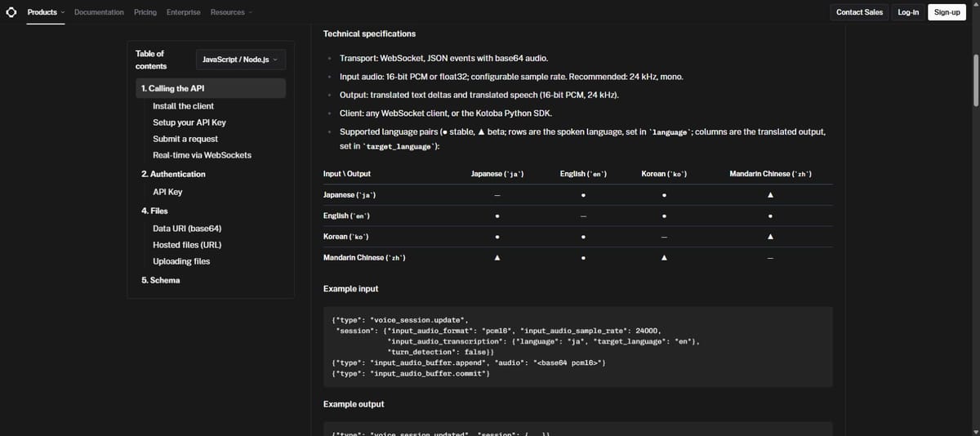Click 'Transport: WebSocket' bullet line
The height and width of the screenshot is (436, 980).
443,59
